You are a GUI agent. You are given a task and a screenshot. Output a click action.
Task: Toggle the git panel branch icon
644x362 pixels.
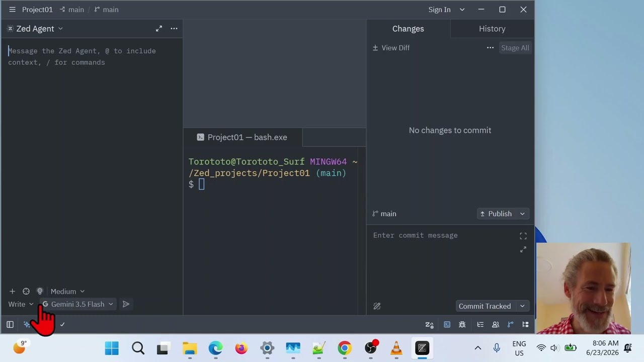pyautogui.click(x=510, y=325)
